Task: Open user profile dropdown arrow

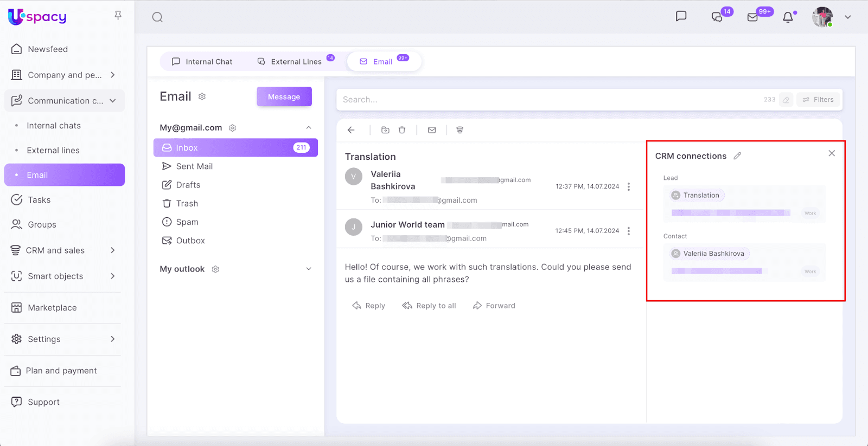Action: [x=847, y=17]
